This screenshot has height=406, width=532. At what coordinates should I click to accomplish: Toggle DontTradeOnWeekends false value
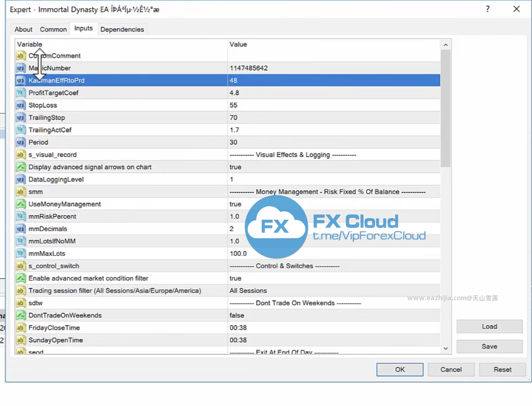coord(237,315)
